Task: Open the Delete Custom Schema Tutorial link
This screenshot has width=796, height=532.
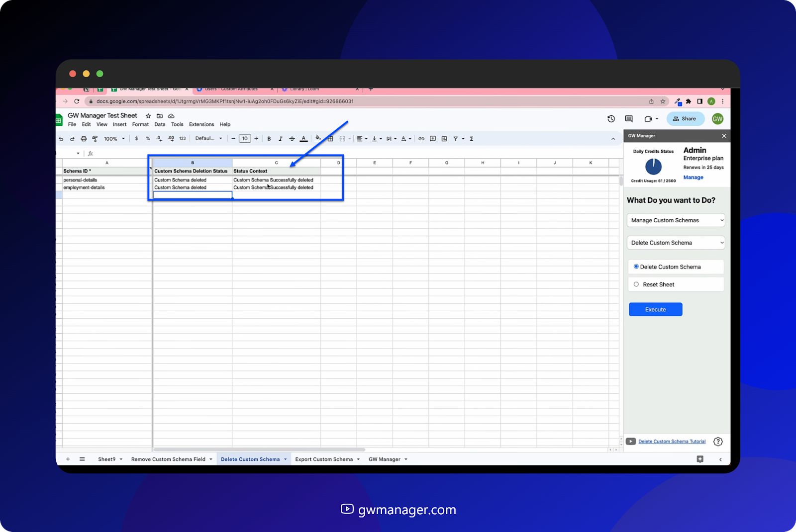Action: [x=672, y=442]
